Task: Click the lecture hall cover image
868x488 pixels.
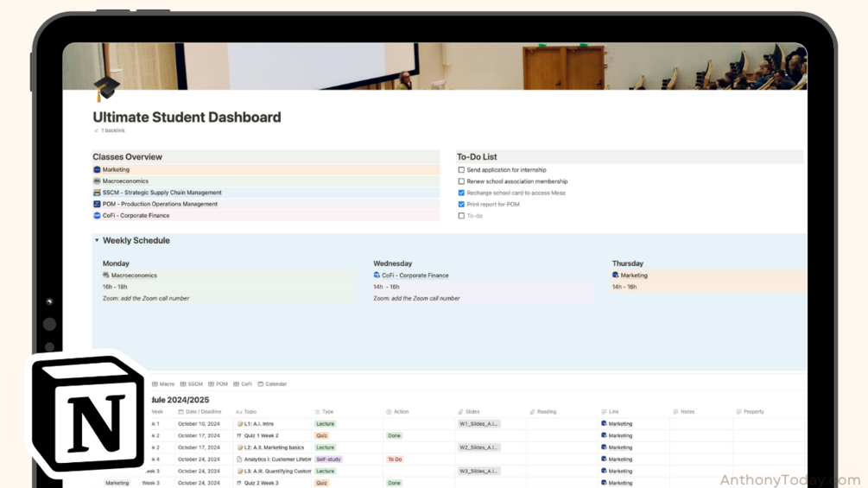Action: coord(434,67)
